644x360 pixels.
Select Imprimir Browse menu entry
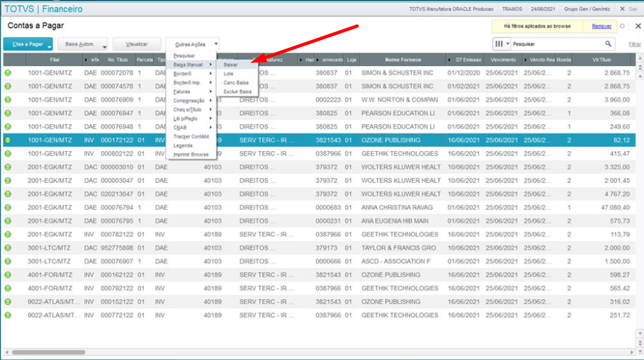pyautogui.click(x=191, y=155)
